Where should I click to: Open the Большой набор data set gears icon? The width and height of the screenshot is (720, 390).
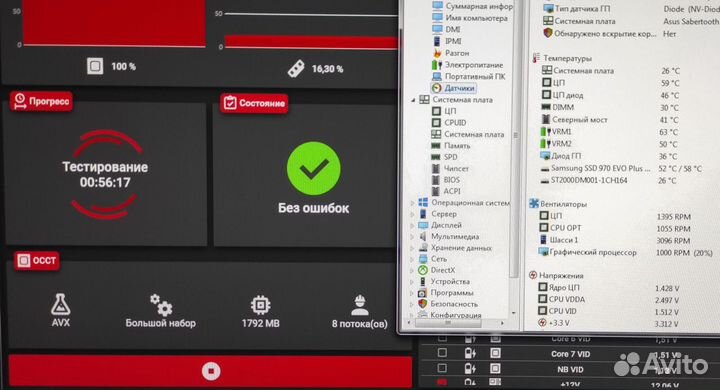coord(161,305)
